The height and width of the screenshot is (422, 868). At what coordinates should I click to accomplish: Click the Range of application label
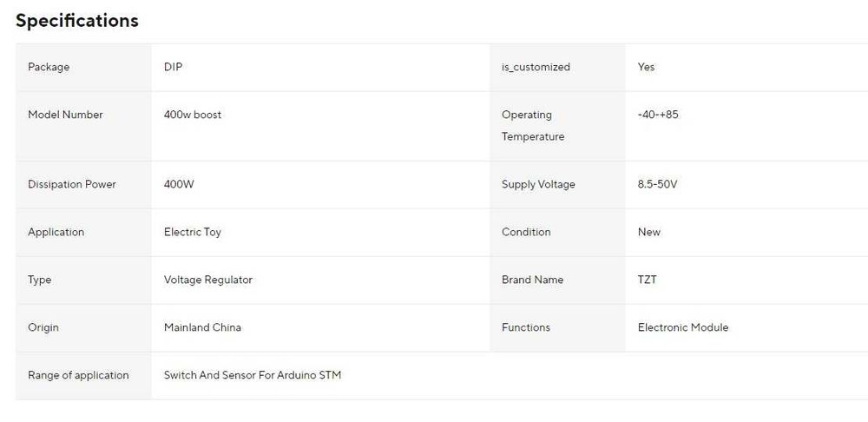click(78, 375)
